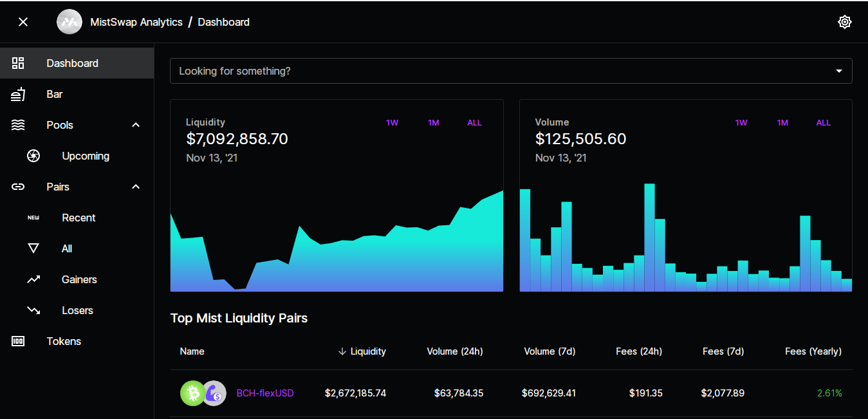
Task: Click the Tokens icon in the sidebar
Action: (18, 341)
